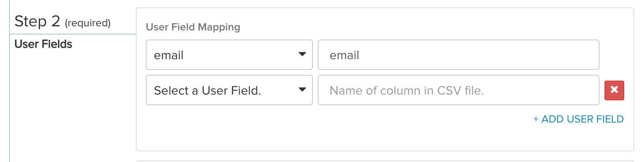The height and width of the screenshot is (162, 644).
Task: Place cursor in the text box containing 'email'
Action: click(x=459, y=55)
